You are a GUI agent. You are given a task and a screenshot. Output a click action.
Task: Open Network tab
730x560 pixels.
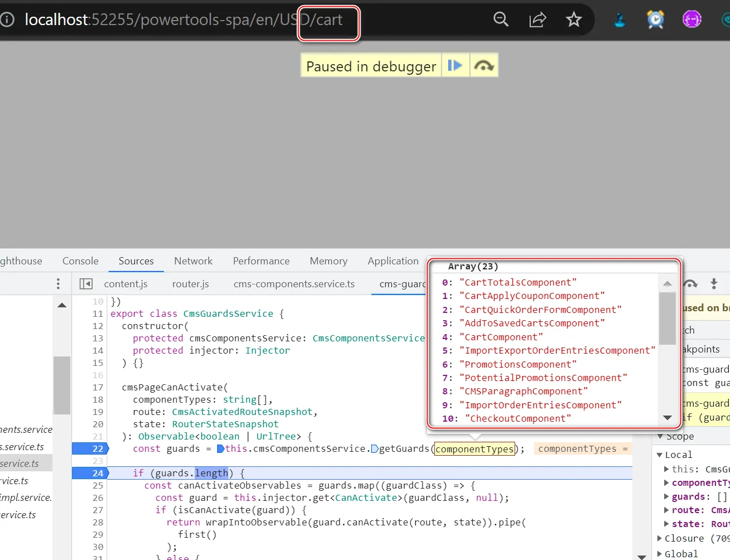click(x=193, y=261)
